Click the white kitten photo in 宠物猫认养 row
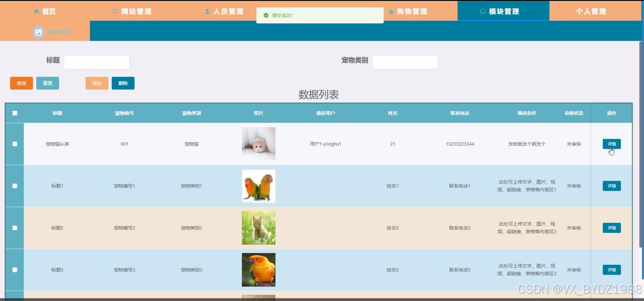This screenshot has height=301, width=644. [x=258, y=144]
